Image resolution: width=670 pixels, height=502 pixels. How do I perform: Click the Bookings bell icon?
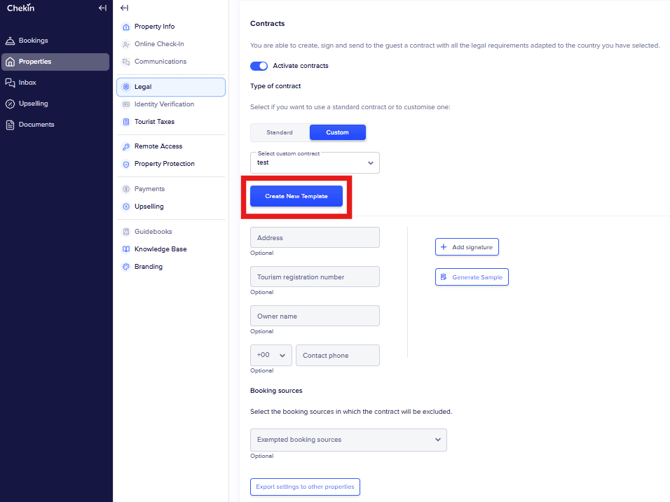pos(10,41)
